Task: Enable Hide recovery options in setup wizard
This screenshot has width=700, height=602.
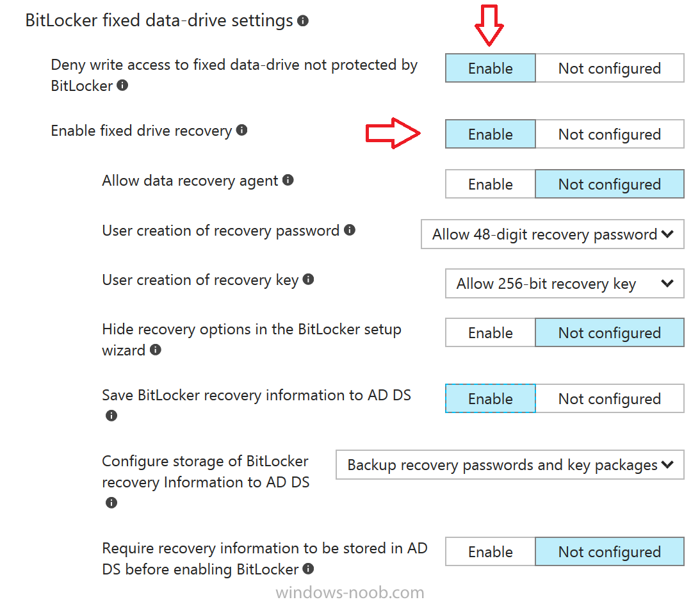Action: point(490,332)
